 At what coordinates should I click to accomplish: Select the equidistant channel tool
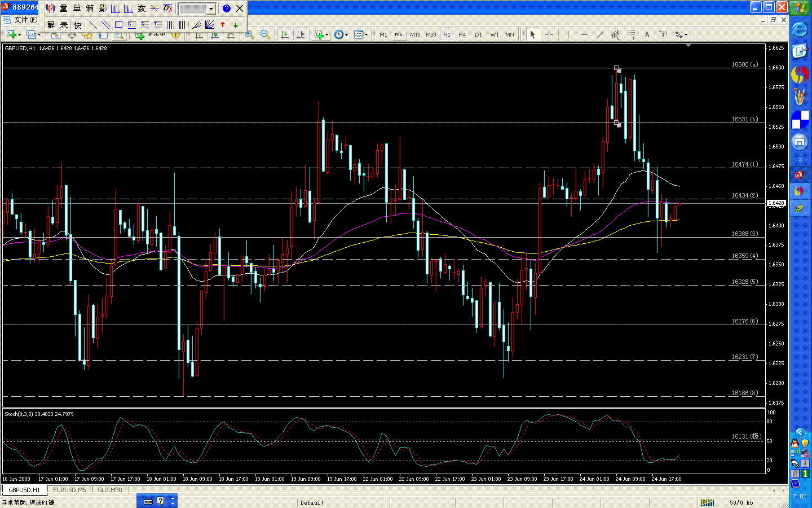pyautogui.click(x=615, y=34)
